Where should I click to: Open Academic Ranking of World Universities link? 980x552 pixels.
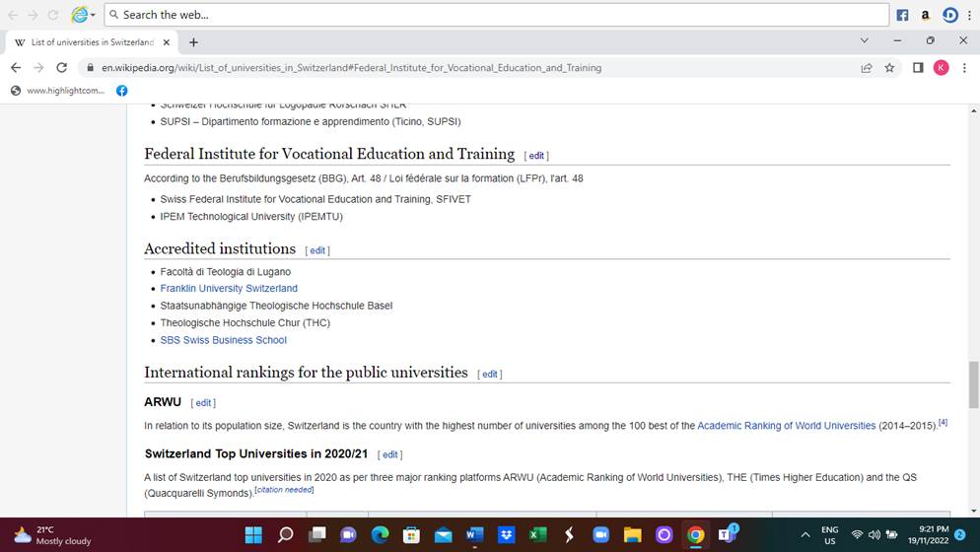(786, 426)
